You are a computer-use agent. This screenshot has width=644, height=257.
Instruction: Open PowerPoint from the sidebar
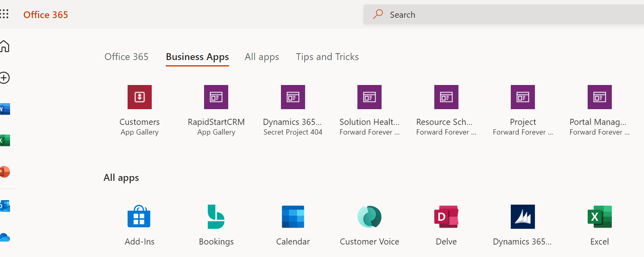[x=5, y=172]
